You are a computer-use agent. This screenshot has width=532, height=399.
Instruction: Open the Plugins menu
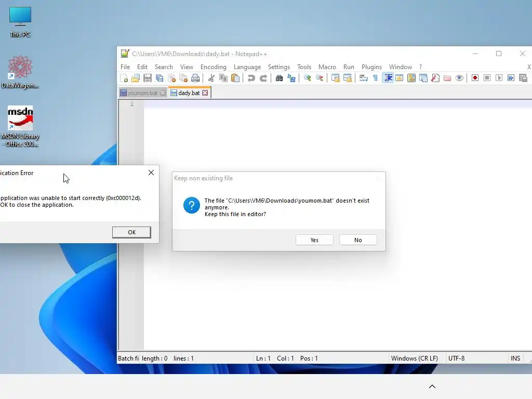click(371, 67)
